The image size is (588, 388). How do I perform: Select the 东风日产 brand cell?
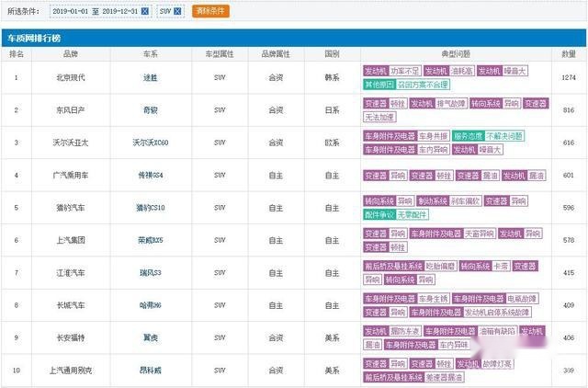71,110
